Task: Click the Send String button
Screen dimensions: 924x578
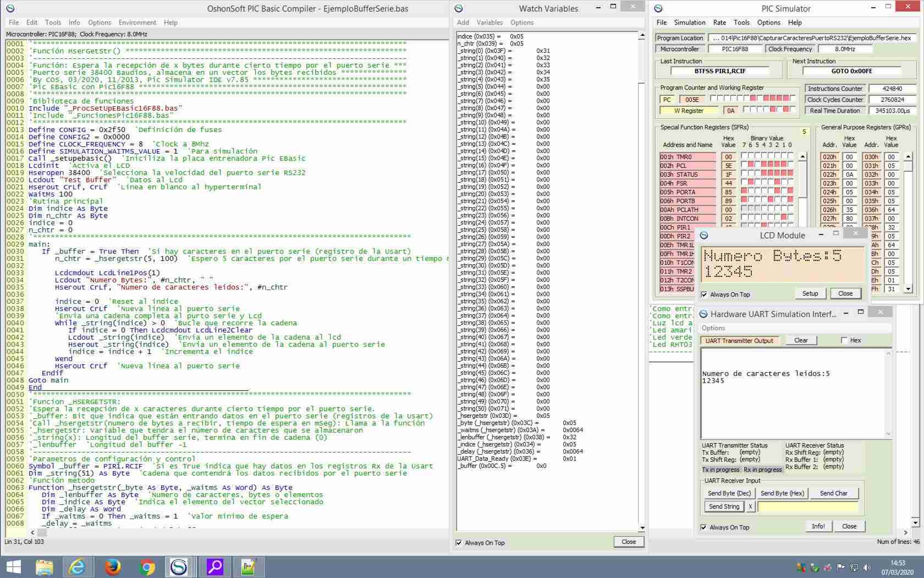Action: [x=724, y=506]
